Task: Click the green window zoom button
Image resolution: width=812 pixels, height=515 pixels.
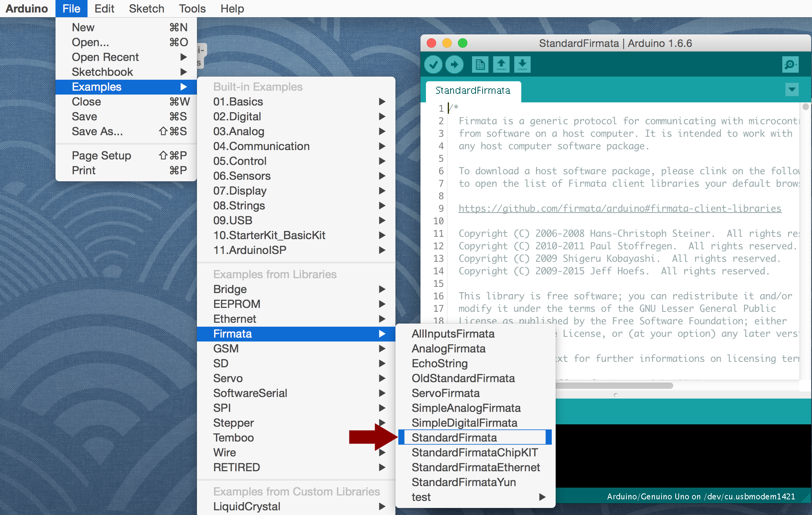Action: pos(462,43)
